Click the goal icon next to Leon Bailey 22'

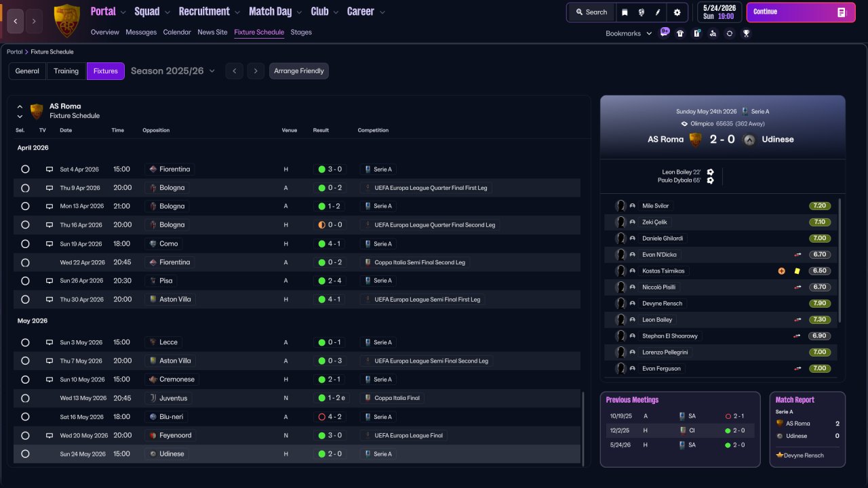pyautogui.click(x=710, y=172)
